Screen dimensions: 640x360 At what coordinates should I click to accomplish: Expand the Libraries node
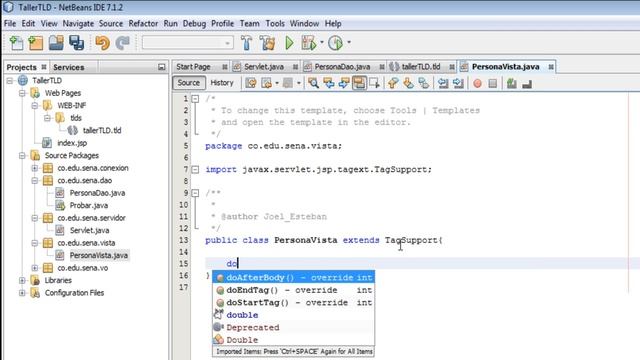tap(22, 280)
